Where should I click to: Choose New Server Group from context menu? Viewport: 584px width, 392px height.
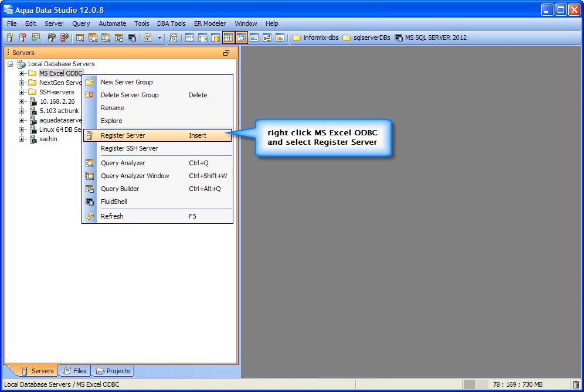(x=158, y=82)
